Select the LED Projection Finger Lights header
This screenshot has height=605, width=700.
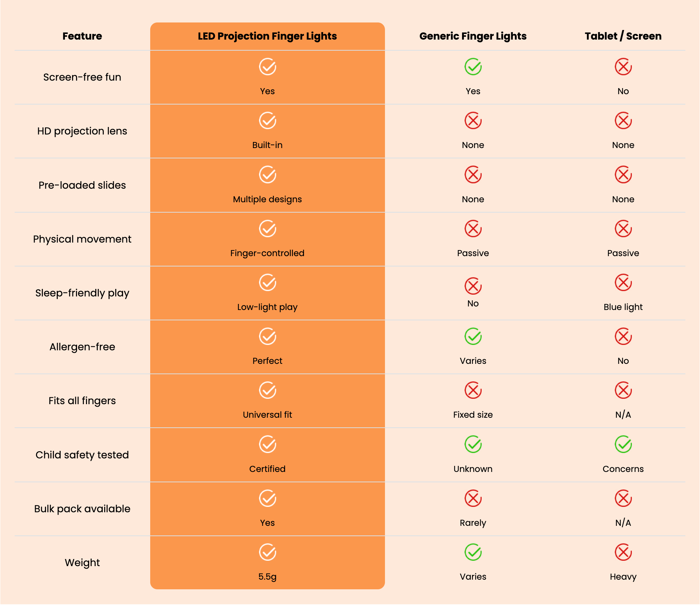pos(267,36)
